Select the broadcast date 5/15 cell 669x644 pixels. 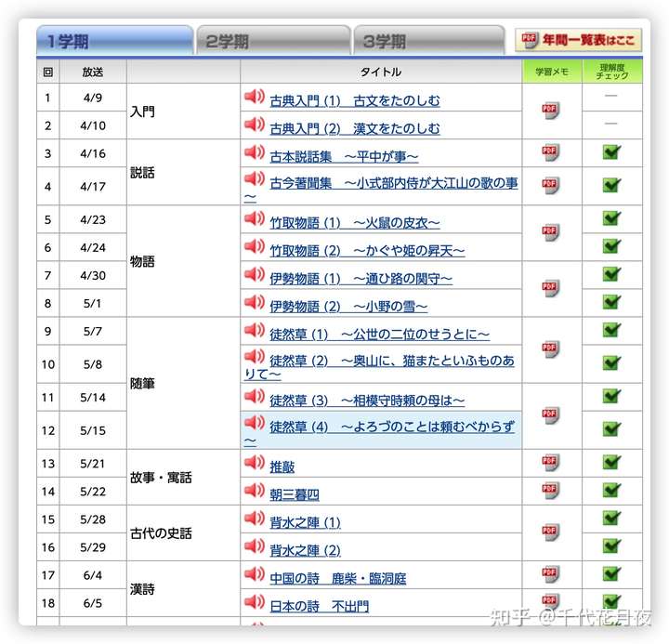(x=93, y=430)
